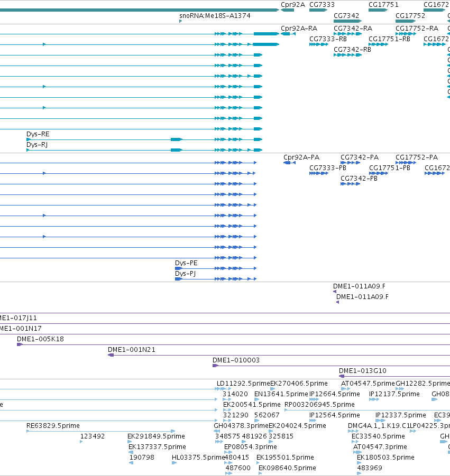Select EST EK195501.5prime
The height and width of the screenshot is (476, 450).
(258, 463)
